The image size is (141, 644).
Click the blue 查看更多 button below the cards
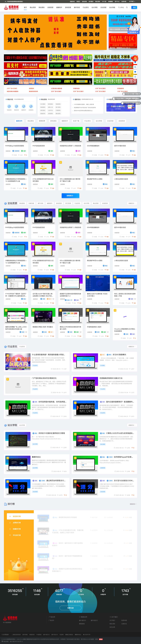pyautogui.click(x=70, y=196)
